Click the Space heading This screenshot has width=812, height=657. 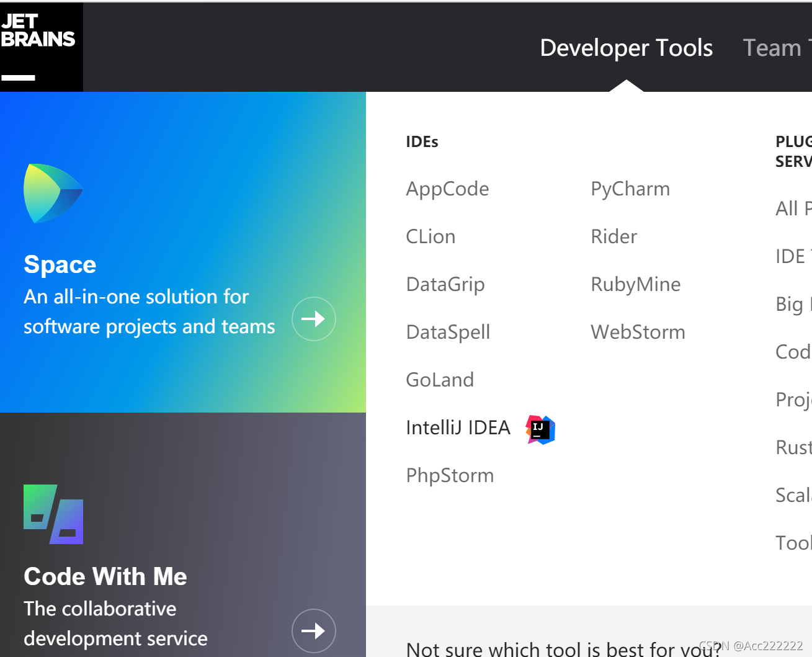coord(60,265)
